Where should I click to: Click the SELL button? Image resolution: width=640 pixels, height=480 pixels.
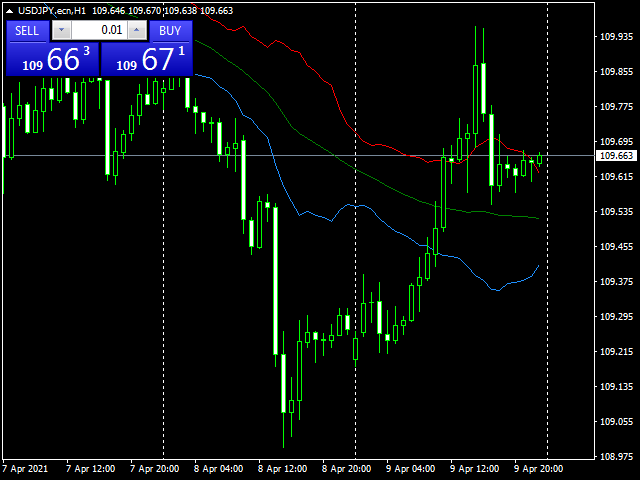point(27,31)
